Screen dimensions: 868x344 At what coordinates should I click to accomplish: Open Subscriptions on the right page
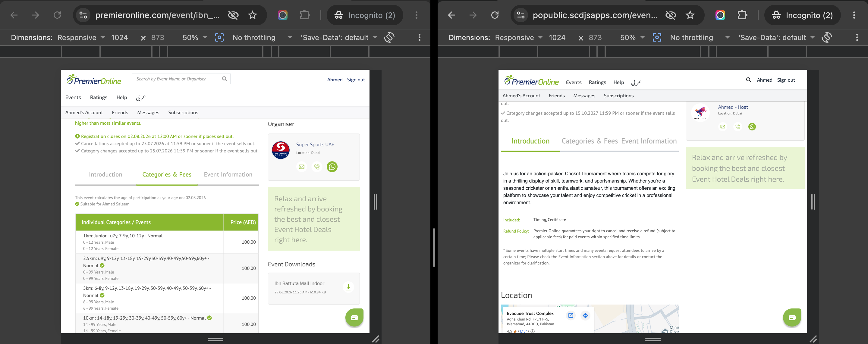point(619,96)
